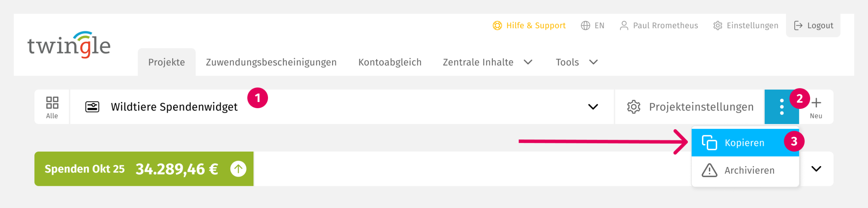Click the three-dot more options button
Screen dimensions: 868x208
(782, 107)
